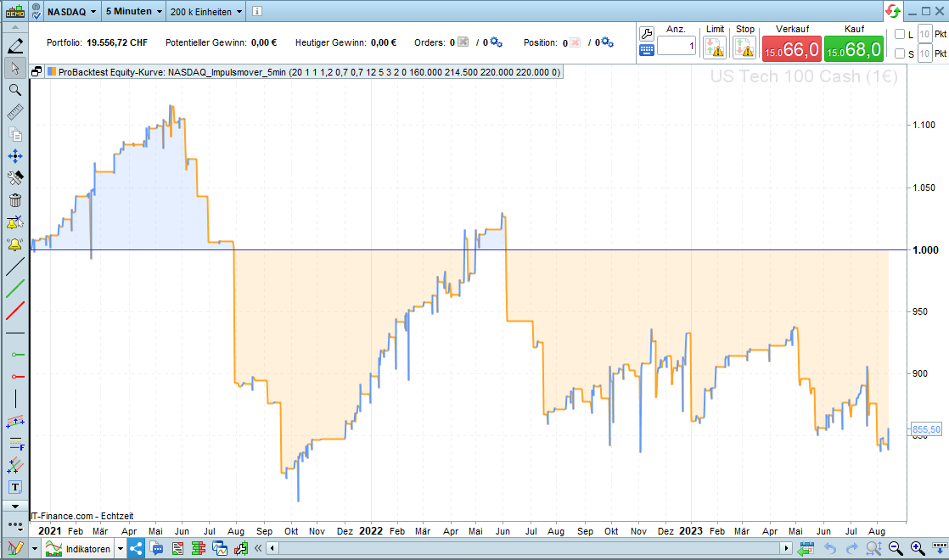Open the hammer and wrench tools icon
Image resolution: width=949 pixels, height=560 pixels.
coord(15,178)
